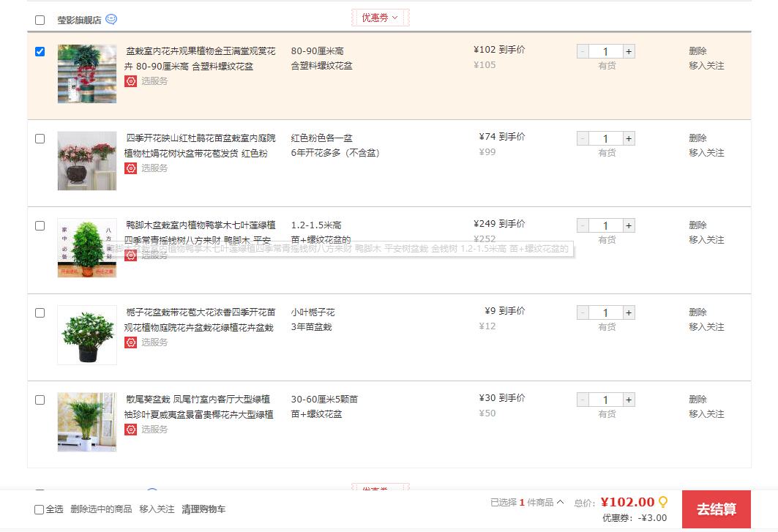Image resolution: width=778 pixels, height=532 pixels.
Task: Open the 莹影旗舰店 shop link
Action: pyautogui.click(x=79, y=20)
